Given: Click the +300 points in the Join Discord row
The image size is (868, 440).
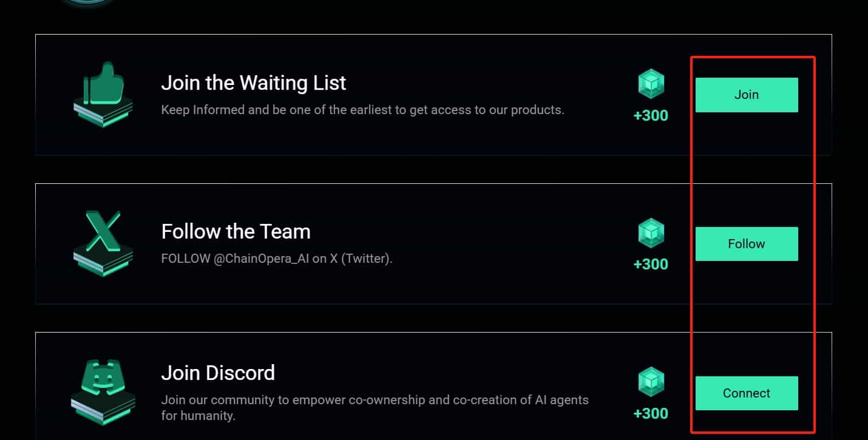Looking at the screenshot, I should point(651,414).
